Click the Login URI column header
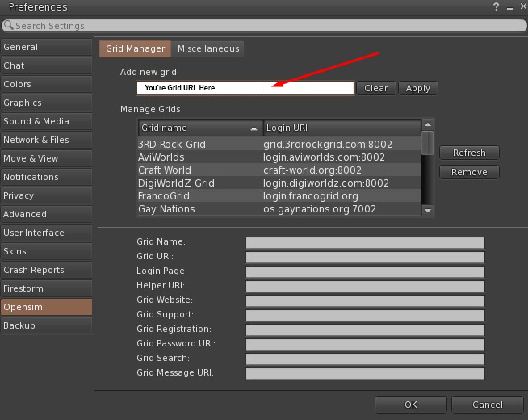528x420 pixels. pos(342,128)
